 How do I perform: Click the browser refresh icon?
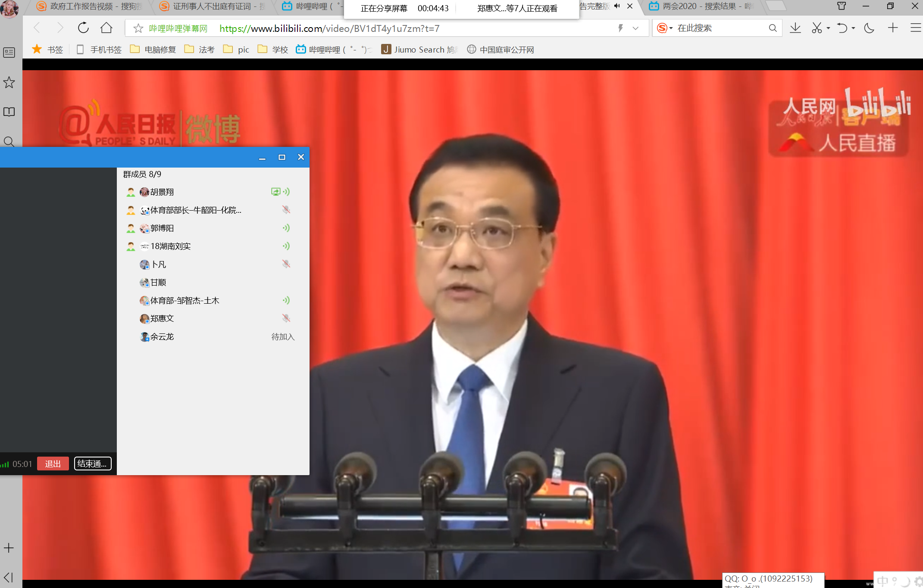[x=83, y=28]
